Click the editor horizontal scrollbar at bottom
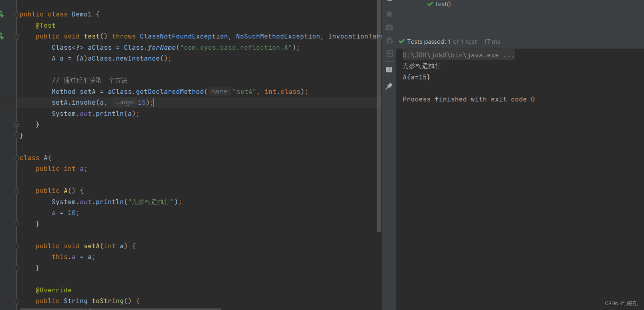The image size is (644, 310). pos(120,309)
